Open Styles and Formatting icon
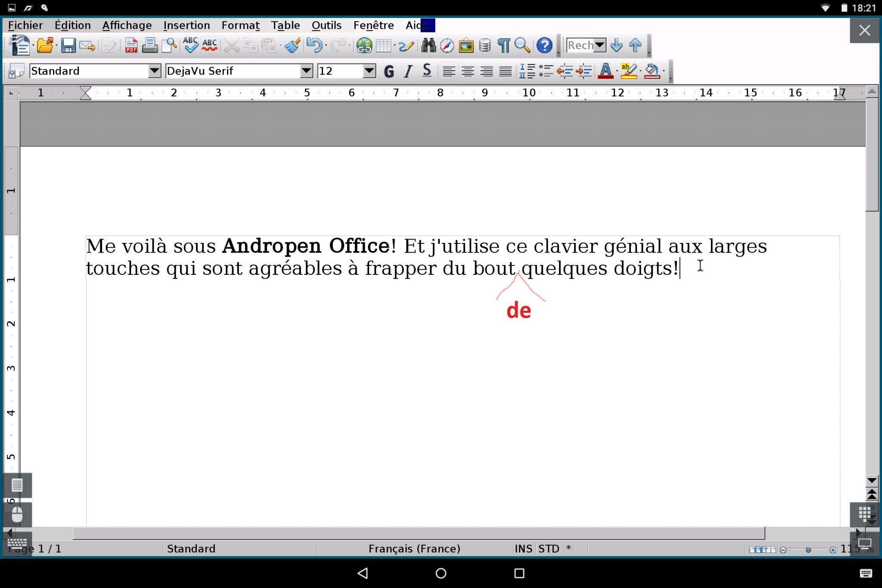This screenshot has height=588, width=882. (16, 71)
